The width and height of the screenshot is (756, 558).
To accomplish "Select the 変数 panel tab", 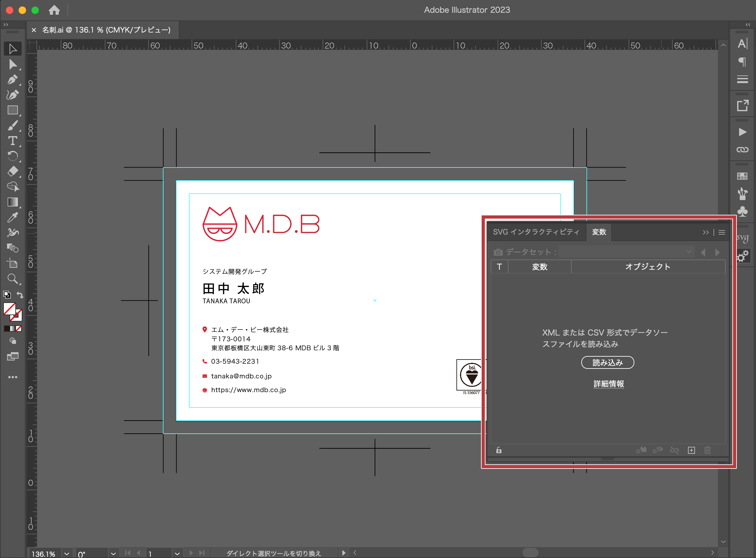I will pyautogui.click(x=599, y=232).
